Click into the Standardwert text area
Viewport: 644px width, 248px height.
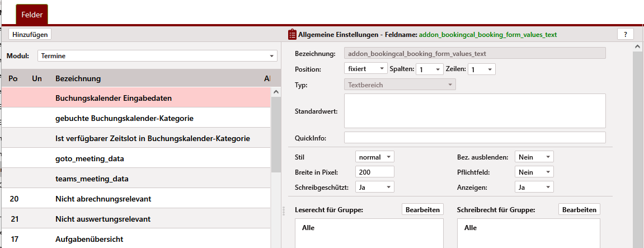(474, 111)
